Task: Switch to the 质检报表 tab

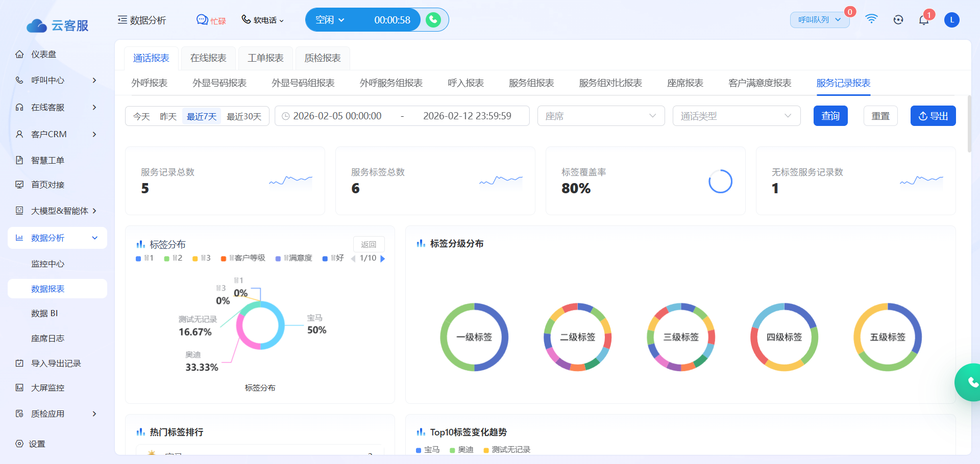Action: [x=323, y=58]
